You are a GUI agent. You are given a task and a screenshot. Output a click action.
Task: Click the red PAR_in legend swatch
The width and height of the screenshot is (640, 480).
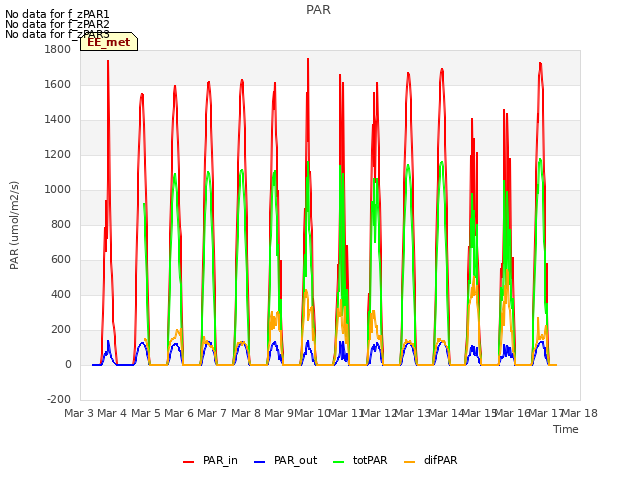point(189,462)
